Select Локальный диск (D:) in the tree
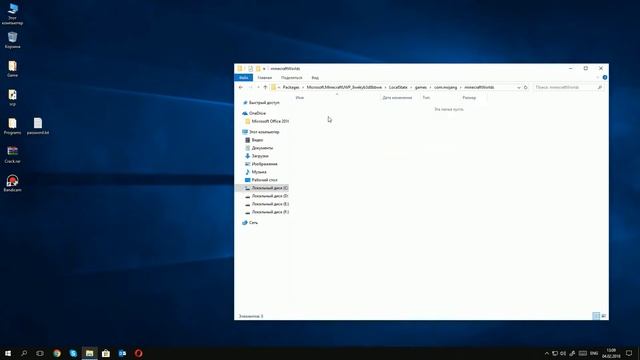The image size is (640, 360). pyautogui.click(x=269, y=196)
